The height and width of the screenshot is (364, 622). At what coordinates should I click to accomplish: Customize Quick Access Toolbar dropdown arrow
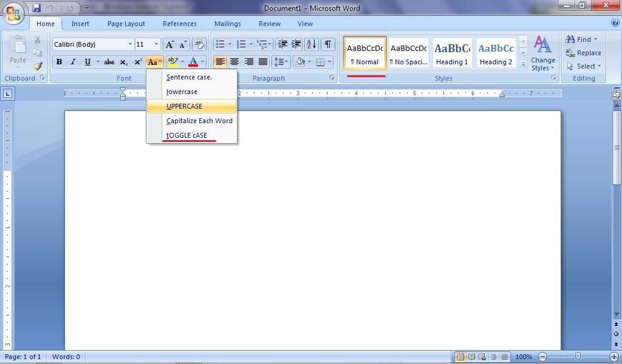point(87,7)
